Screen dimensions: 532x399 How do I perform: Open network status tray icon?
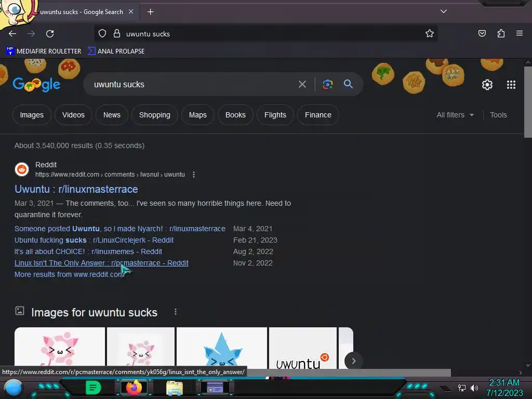pos(462,388)
